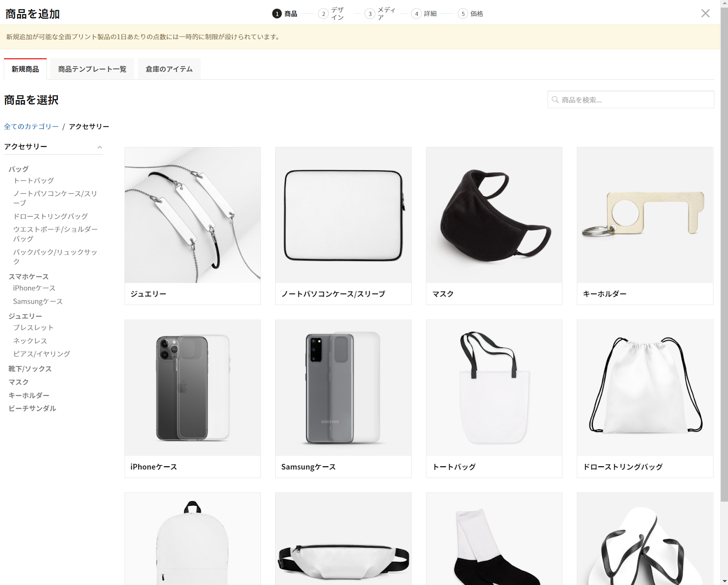The image size is (728, 585).
Task: Open バッグ category in sidebar
Action: 19,169
